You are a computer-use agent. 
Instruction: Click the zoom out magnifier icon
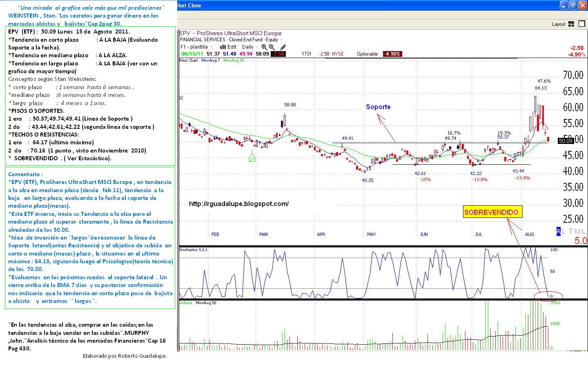tap(272, 47)
